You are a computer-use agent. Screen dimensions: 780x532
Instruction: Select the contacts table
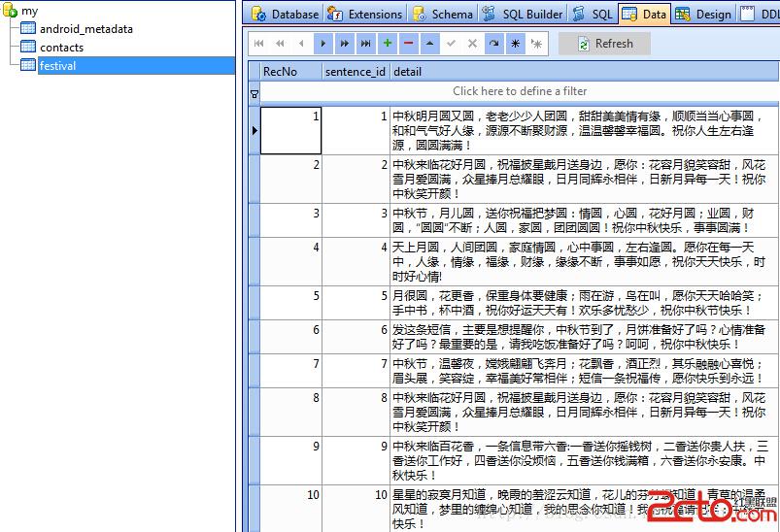pyautogui.click(x=62, y=48)
